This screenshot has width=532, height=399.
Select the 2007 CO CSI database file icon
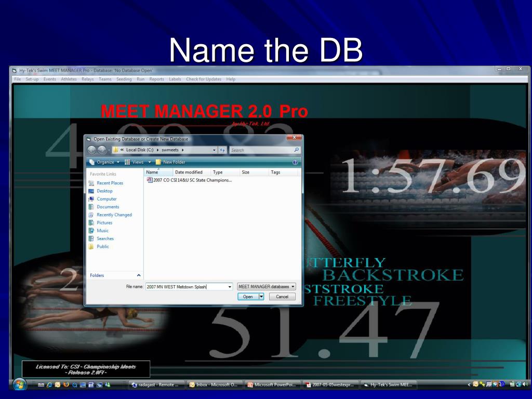pyautogui.click(x=149, y=180)
